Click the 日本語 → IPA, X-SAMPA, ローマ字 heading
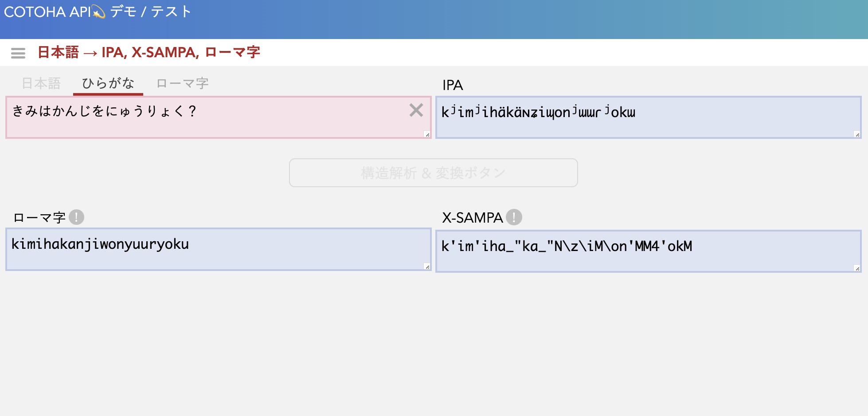Screen dimensions: 868x416 (x=149, y=52)
